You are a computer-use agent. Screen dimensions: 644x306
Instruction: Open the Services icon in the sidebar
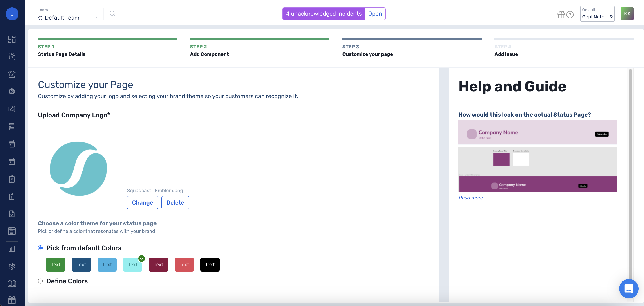[x=12, y=127]
